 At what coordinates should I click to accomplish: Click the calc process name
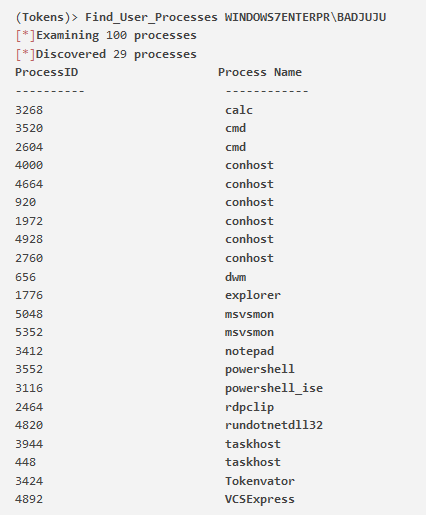coord(239,110)
